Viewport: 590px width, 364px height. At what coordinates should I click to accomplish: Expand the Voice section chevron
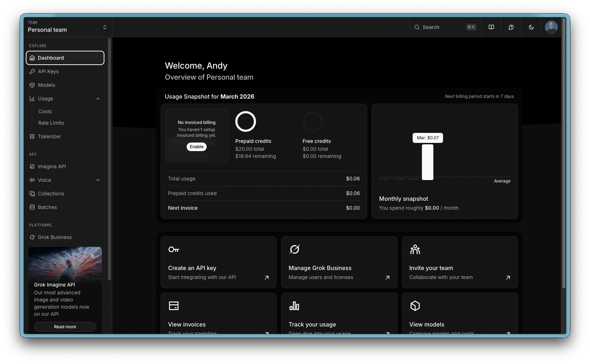[98, 180]
